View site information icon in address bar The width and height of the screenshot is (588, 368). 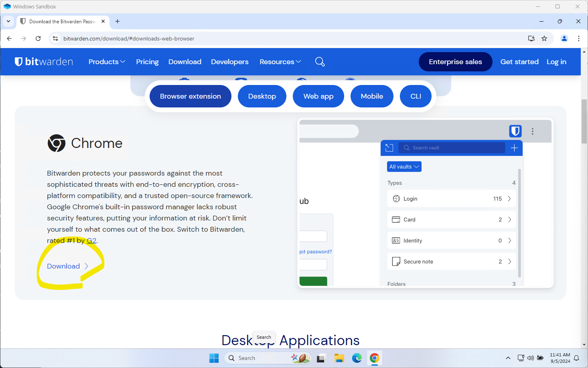(55, 38)
